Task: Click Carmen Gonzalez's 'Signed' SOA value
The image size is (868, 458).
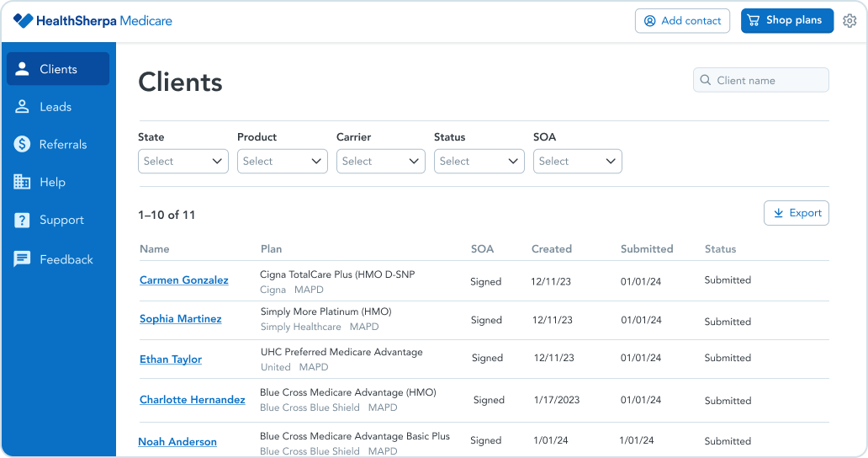Action: click(x=486, y=281)
